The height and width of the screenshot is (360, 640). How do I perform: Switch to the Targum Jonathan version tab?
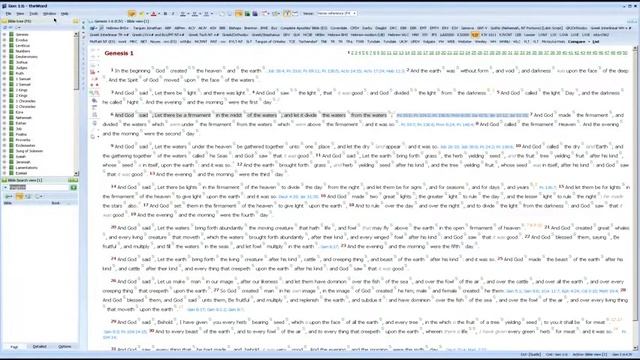click(x=147, y=28)
